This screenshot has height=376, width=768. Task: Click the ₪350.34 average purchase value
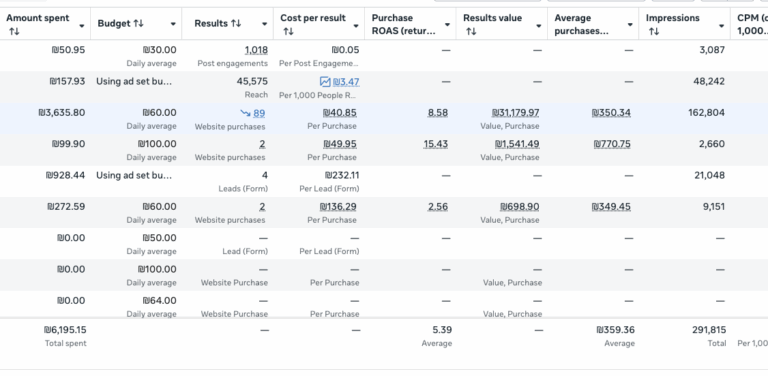pos(611,113)
